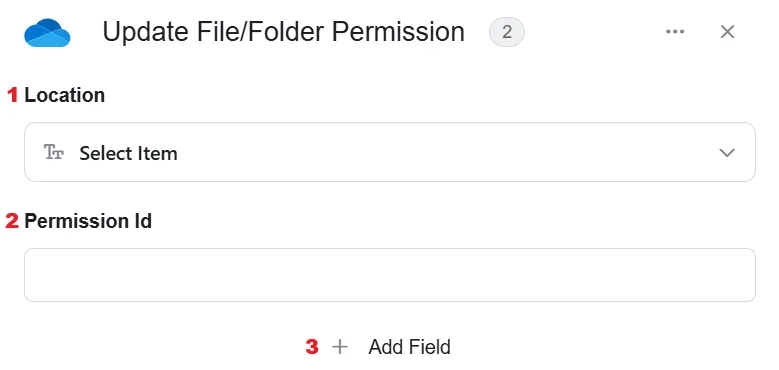Screen dimensions: 779x370
Task: Select the word Permission in the title
Action: [398, 32]
